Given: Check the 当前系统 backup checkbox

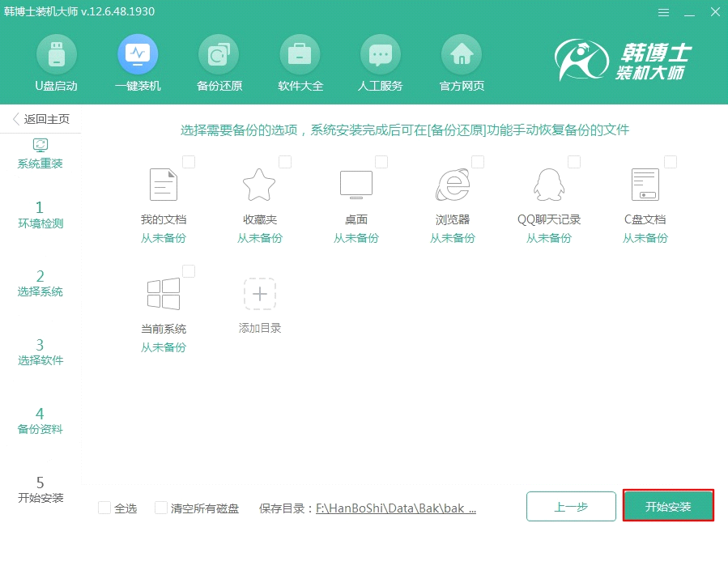Looking at the screenshot, I should pyautogui.click(x=189, y=271).
